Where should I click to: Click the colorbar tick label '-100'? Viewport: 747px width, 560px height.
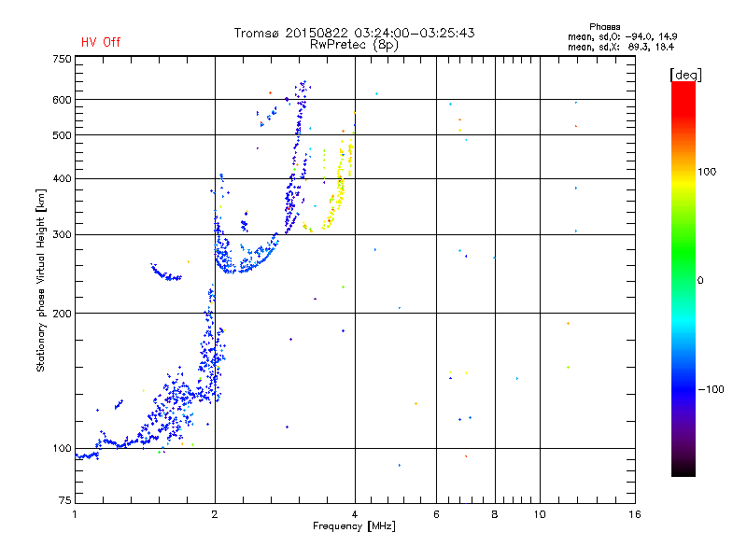(712, 389)
